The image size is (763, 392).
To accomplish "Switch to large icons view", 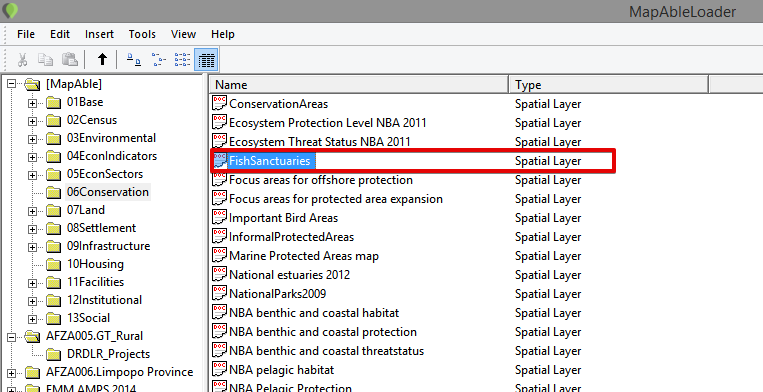I will 134,59.
